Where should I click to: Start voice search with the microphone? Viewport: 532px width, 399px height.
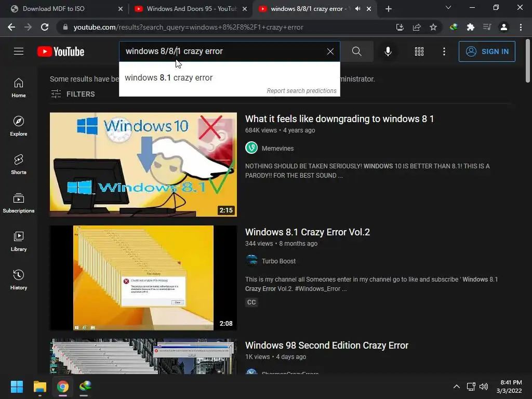388,51
